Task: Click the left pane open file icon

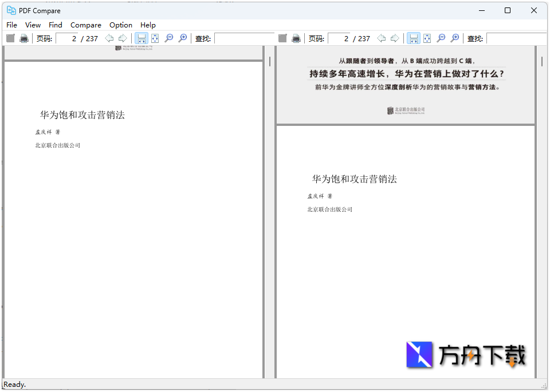Action: 10,38
